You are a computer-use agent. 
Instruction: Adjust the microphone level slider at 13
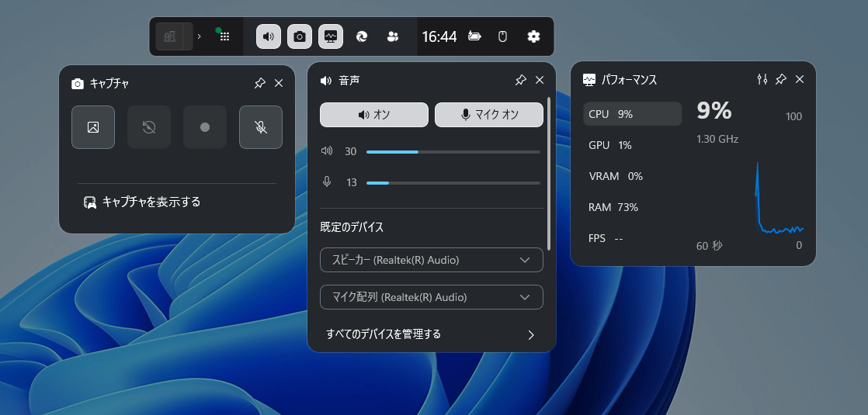(453, 182)
